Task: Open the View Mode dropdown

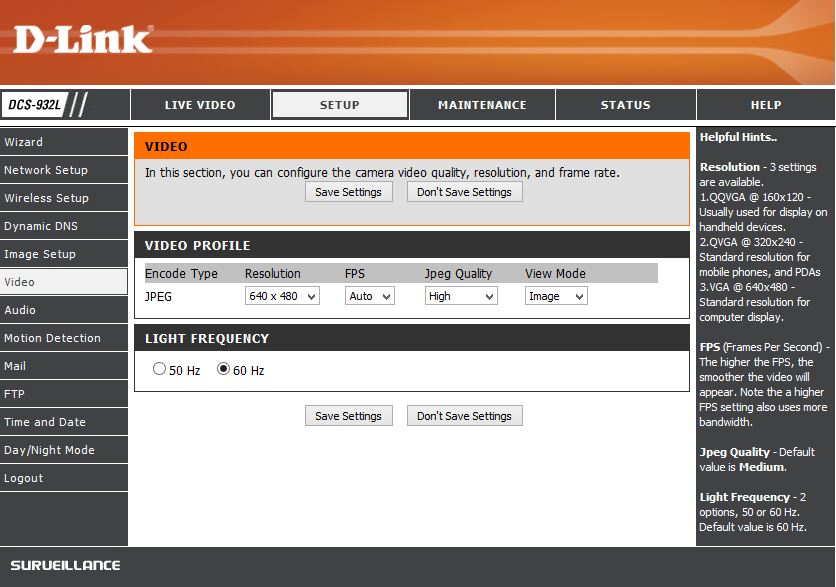Action: coord(556,295)
